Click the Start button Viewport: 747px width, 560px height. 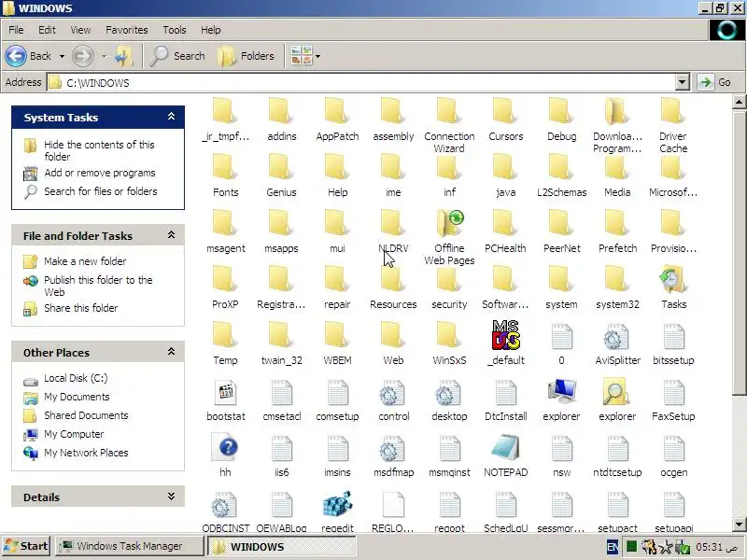click(27, 546)
